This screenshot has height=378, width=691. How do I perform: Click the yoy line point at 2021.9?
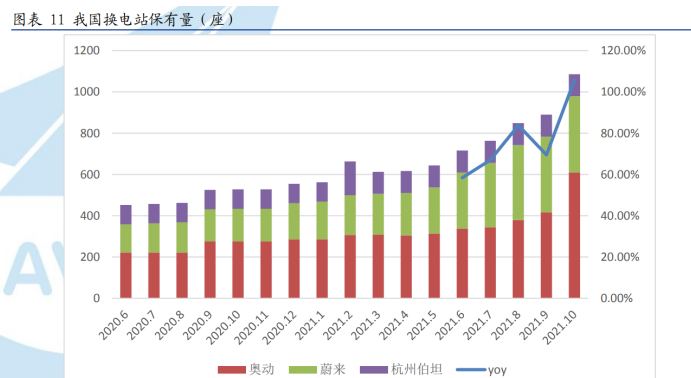[x=546, y=154]
